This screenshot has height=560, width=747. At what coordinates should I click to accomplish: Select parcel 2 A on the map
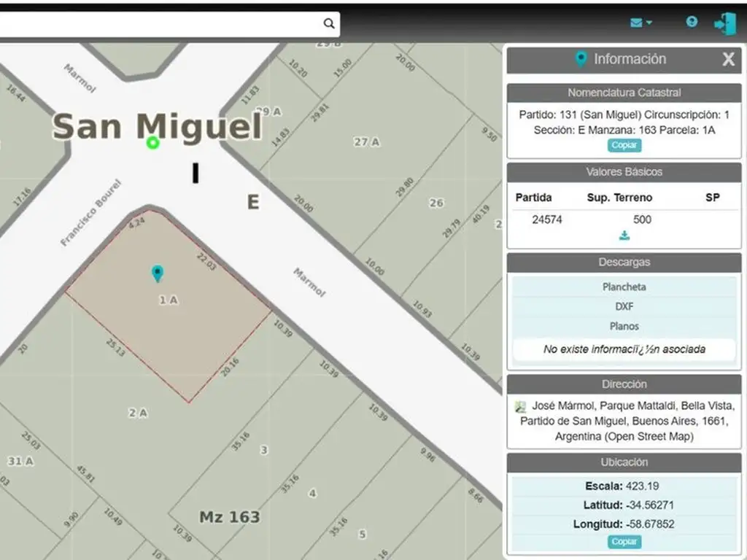[x=138, y=413]
